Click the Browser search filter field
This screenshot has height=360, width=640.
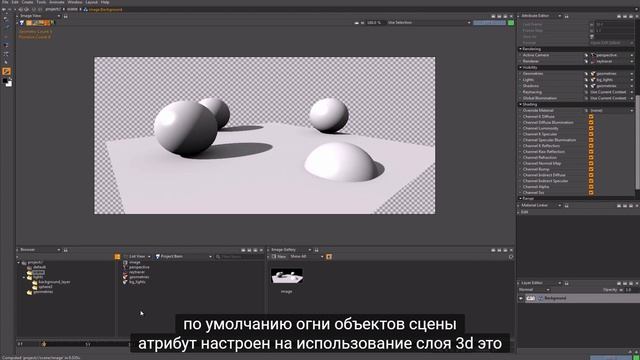[240, 257]
